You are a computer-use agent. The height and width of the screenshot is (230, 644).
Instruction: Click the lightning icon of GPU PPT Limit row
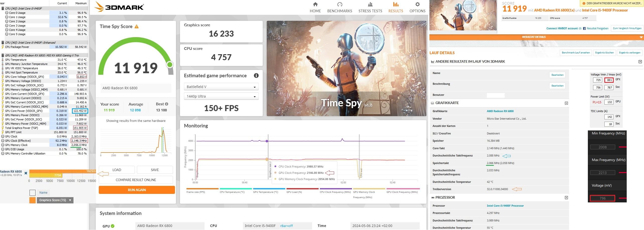click(x=3, y=132)
